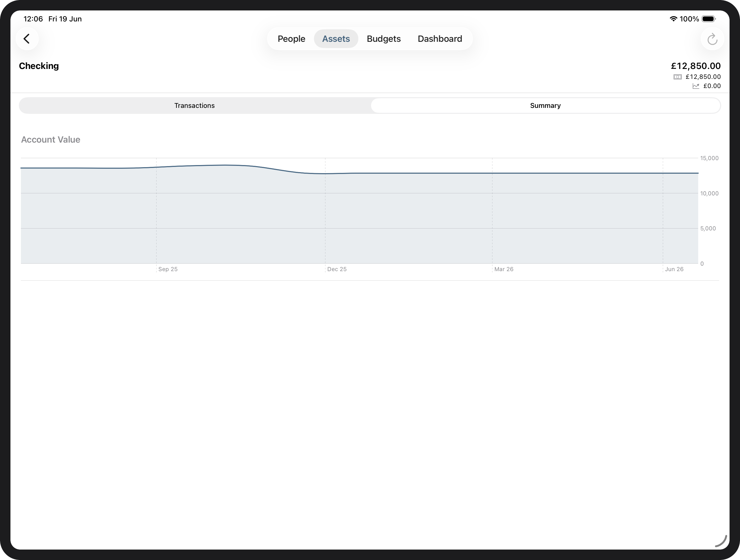Click the Checking account title
The image size is (740, 560).
[39, 66]
